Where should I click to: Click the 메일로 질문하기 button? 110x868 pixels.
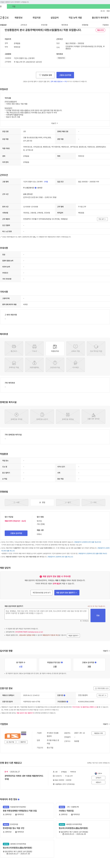[73, 635]
